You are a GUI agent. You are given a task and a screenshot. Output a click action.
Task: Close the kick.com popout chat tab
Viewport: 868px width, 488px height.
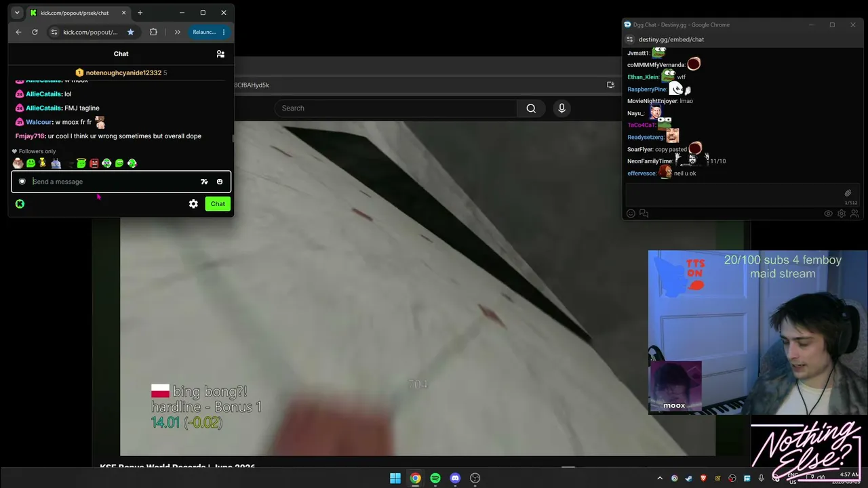(x=123, y=13)
